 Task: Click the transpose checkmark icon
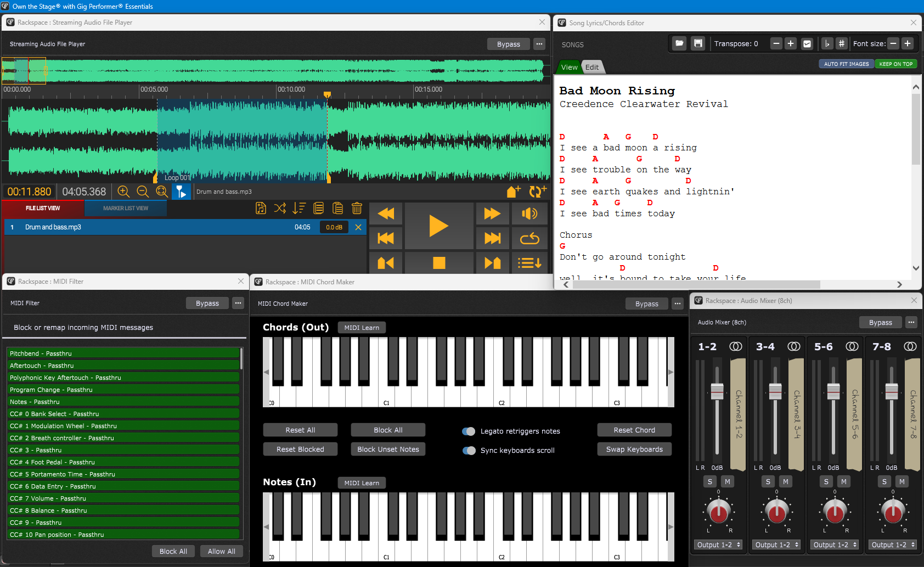click(x=807, y=43)
